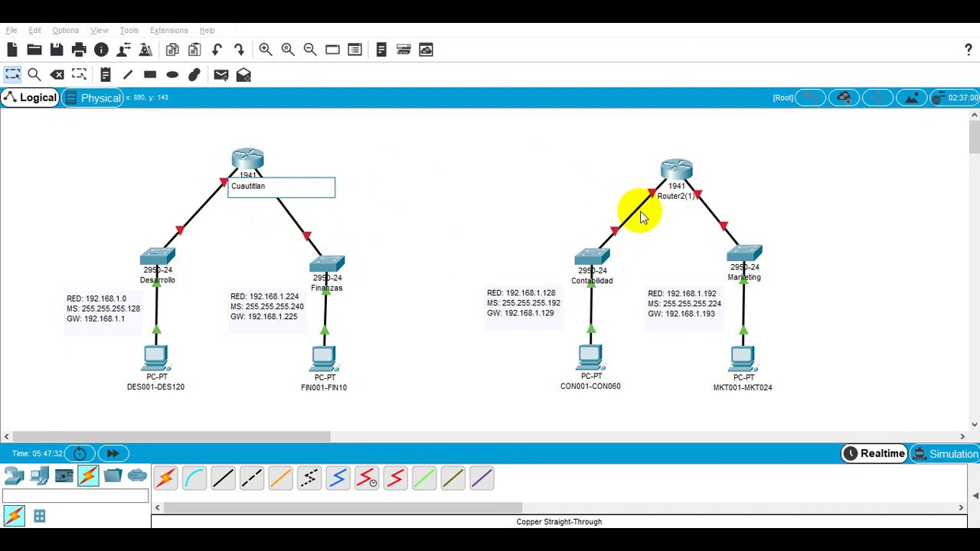Click the Cuautitlan label text field
980x551 pixels.
pos(281,187)
